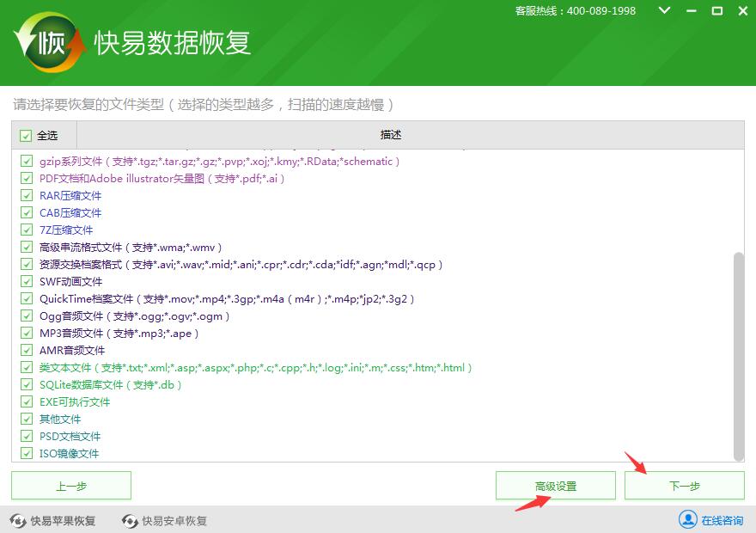Toggle ISO镜像文件 checkbox
This screenshot has height=533, width=756.
pos(27,453)
